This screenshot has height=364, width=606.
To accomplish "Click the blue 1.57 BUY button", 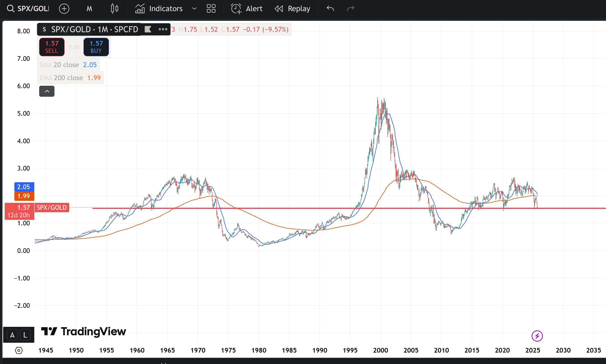I will click(x=96, y=47).
